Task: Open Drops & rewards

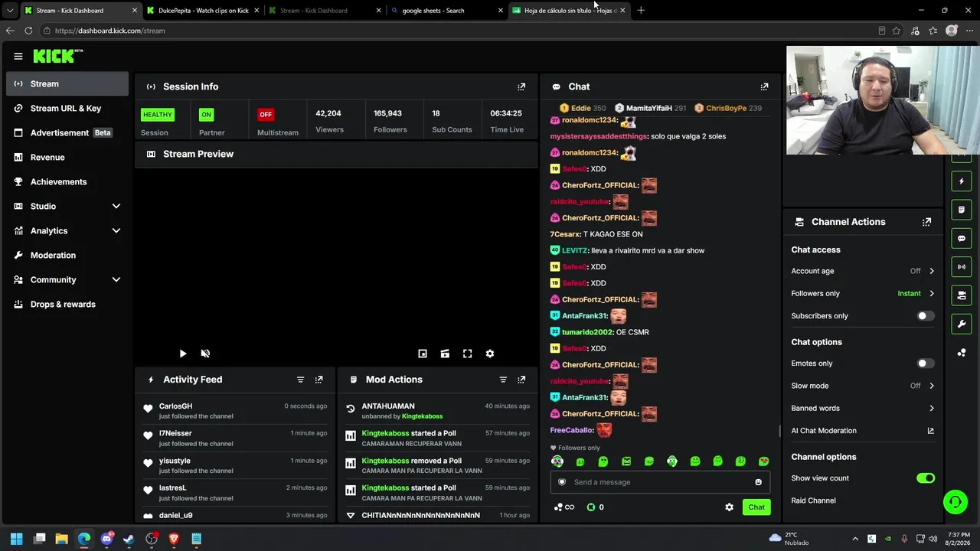Action: (x=67, y=304)
